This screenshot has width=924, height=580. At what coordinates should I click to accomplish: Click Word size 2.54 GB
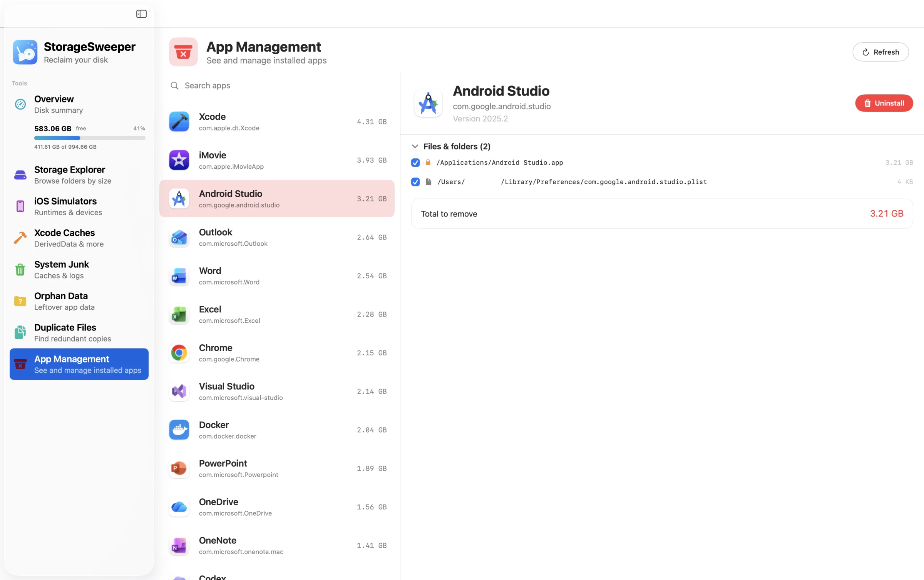372,276
